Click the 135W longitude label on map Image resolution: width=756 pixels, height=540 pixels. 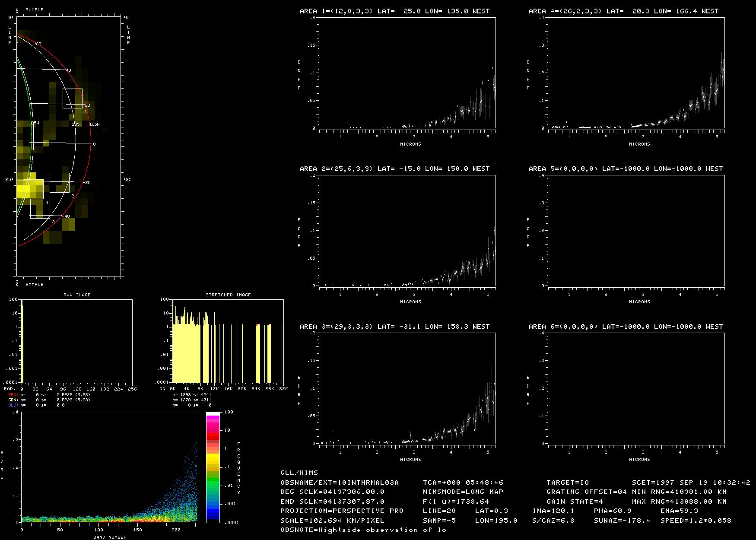click(77, 124)
